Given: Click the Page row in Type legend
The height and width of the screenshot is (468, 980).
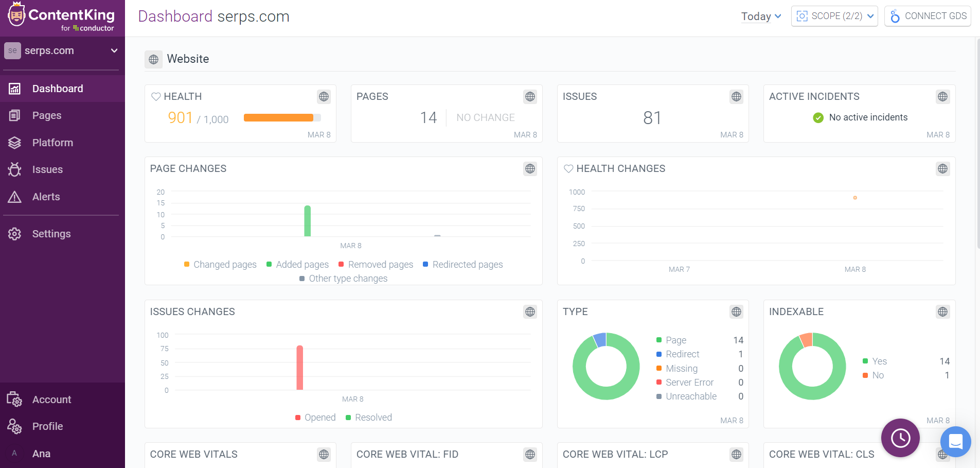Looking at the screenshot, I should pos(700,340).
